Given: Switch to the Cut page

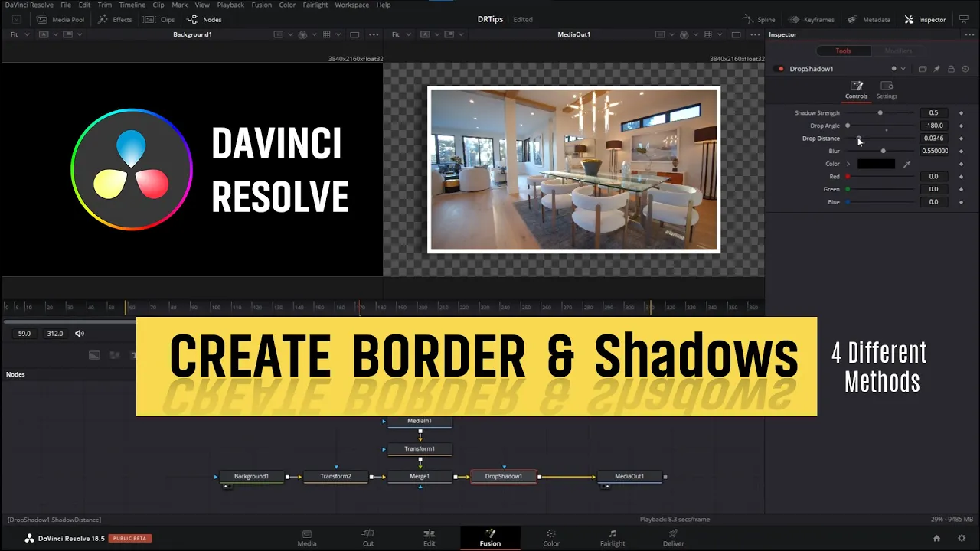Looking at the screenshot, I should pyautogui.click(x=368, y=538).
